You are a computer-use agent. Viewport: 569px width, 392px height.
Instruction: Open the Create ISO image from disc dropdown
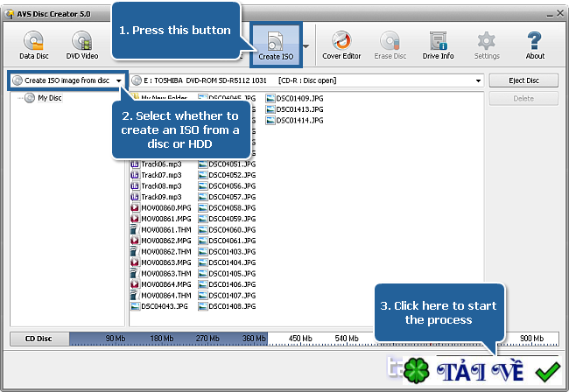(67, 80)
